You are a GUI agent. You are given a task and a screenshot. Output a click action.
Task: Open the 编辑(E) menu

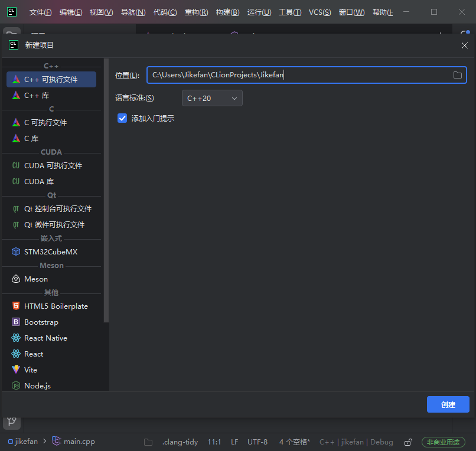pos(71,12)
